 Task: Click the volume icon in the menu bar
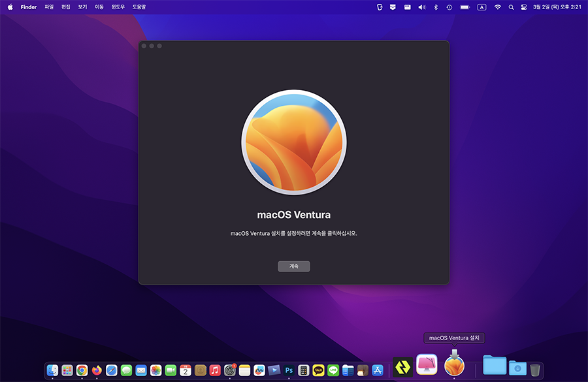[x=422, y=7]
